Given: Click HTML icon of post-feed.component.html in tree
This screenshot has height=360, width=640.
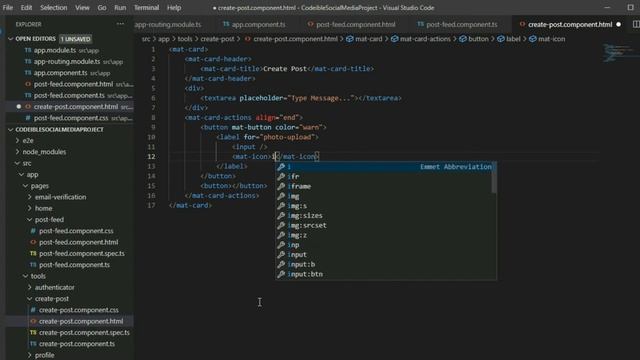Looking at the screenshot, I should point(33,242).
